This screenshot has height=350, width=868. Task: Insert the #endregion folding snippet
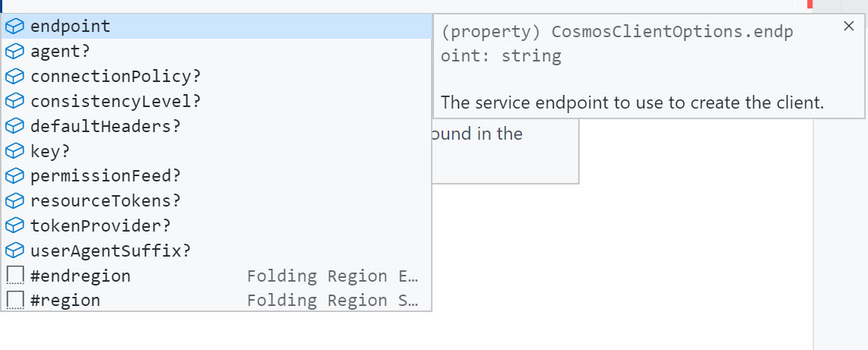pyautogui.click(x=80, y=276)
